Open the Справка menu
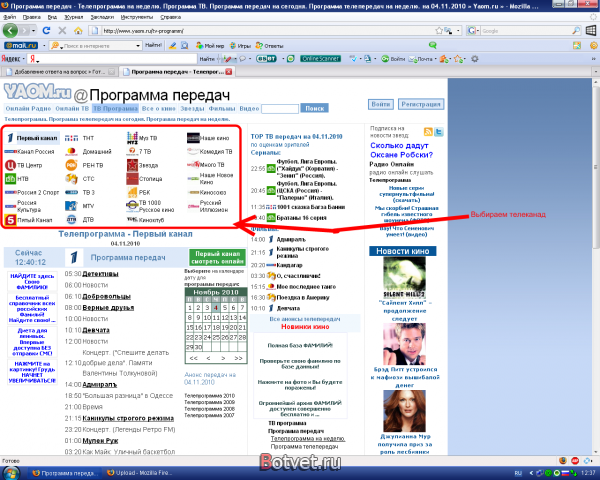The height and width of the screenshot is (480, 600). click(171, 17)
